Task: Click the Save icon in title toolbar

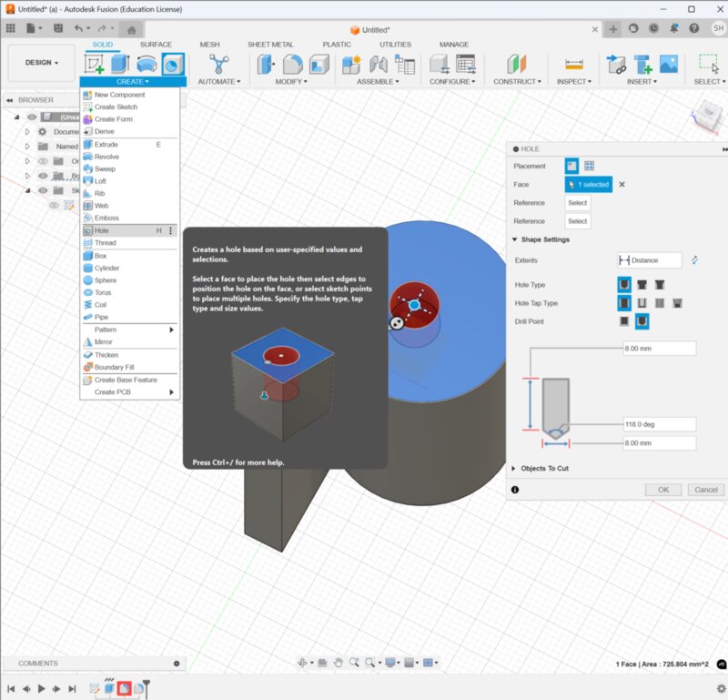Action: (58, 28)
